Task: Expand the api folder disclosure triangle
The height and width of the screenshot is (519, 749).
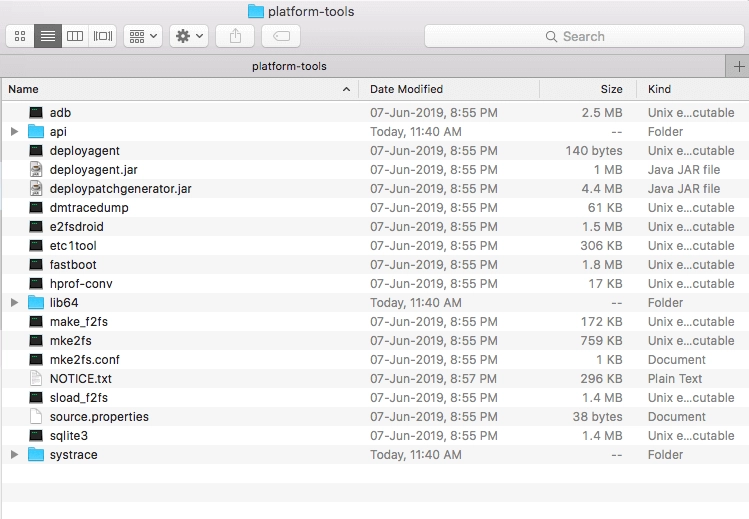Action: (x=14, y=132)
